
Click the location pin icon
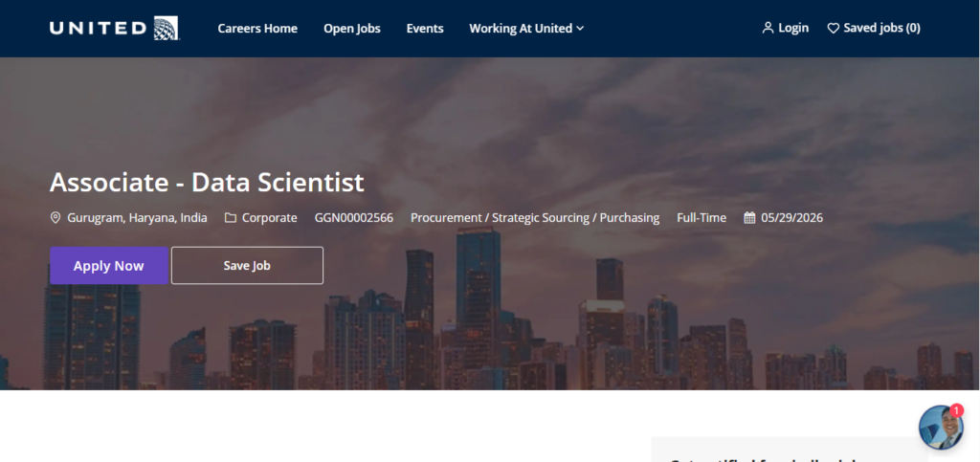coord(56,218)
